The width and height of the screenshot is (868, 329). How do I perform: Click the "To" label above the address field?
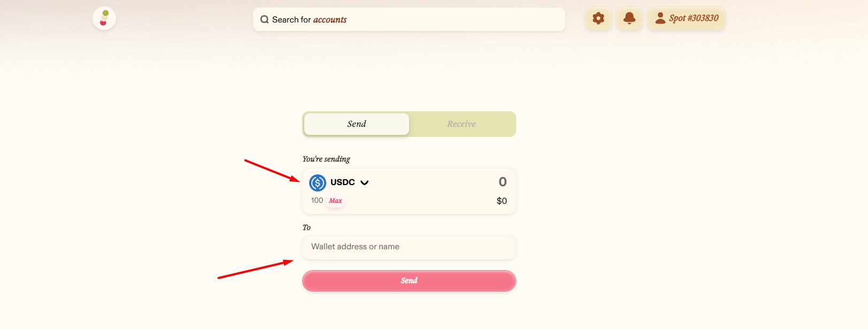coord(306,227)
